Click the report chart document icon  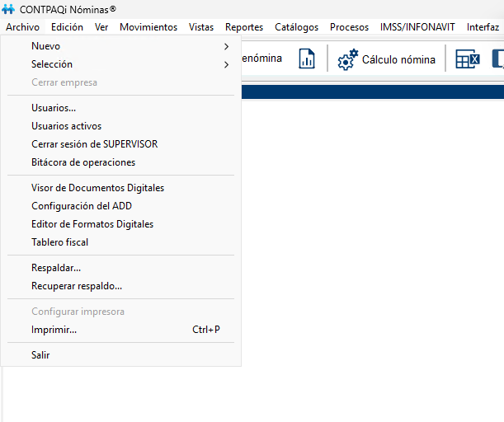306,59
